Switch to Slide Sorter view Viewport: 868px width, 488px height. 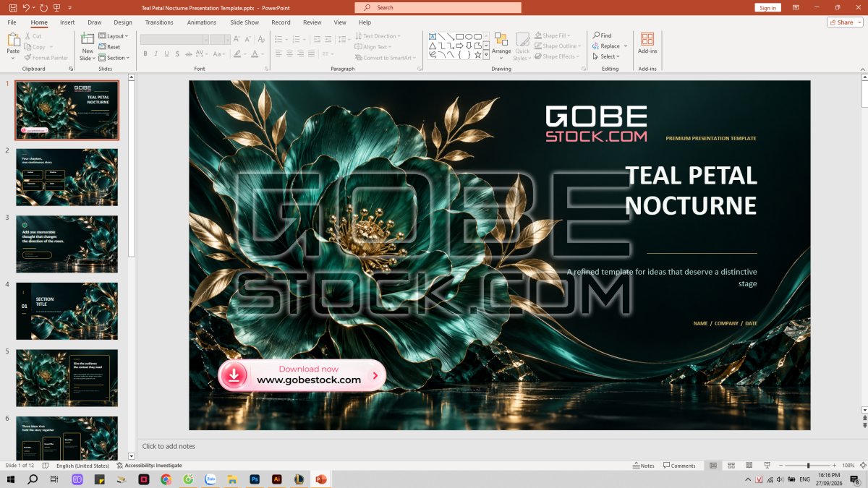pos(731,466)
